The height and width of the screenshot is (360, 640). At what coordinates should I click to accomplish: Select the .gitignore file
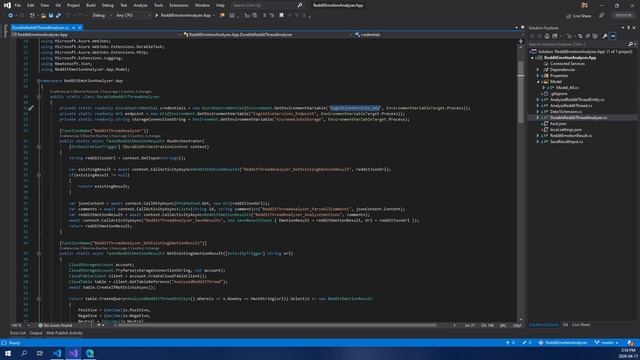558,93
